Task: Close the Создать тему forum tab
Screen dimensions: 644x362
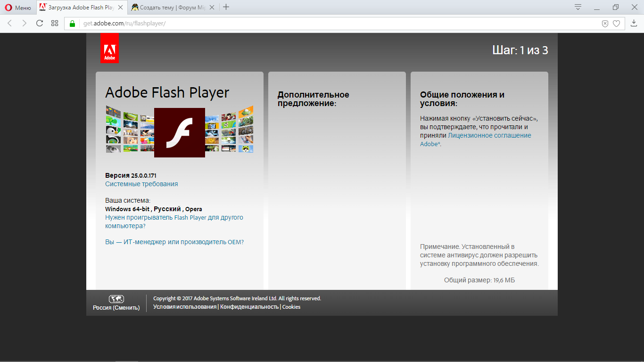Action: 212,7
